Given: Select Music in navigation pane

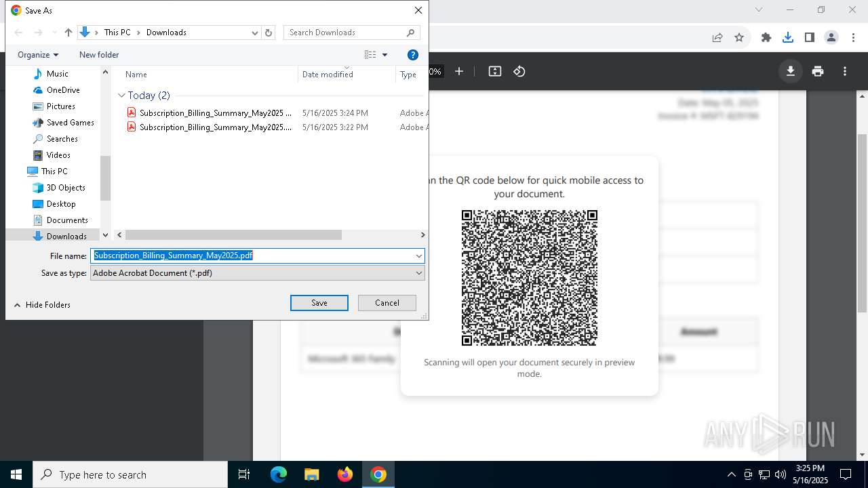Looking at the screenshot, I should (x=58, y=74).
